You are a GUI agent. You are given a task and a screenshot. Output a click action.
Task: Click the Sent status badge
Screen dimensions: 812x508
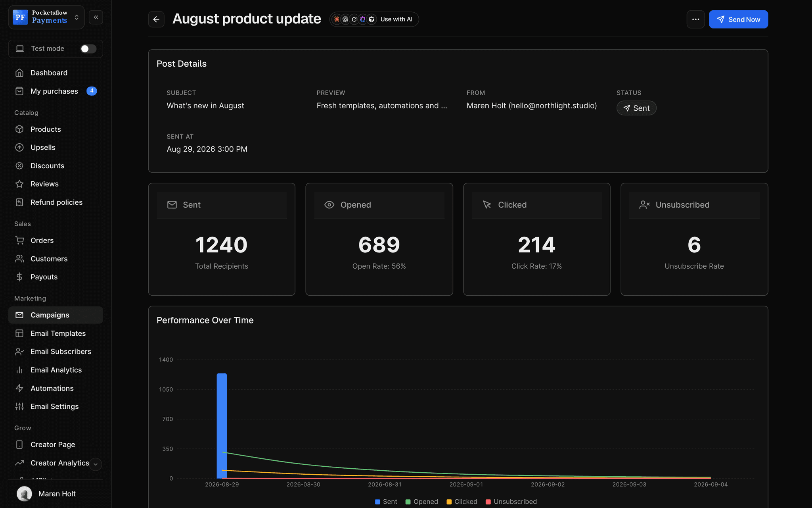(x=636, y=108)
